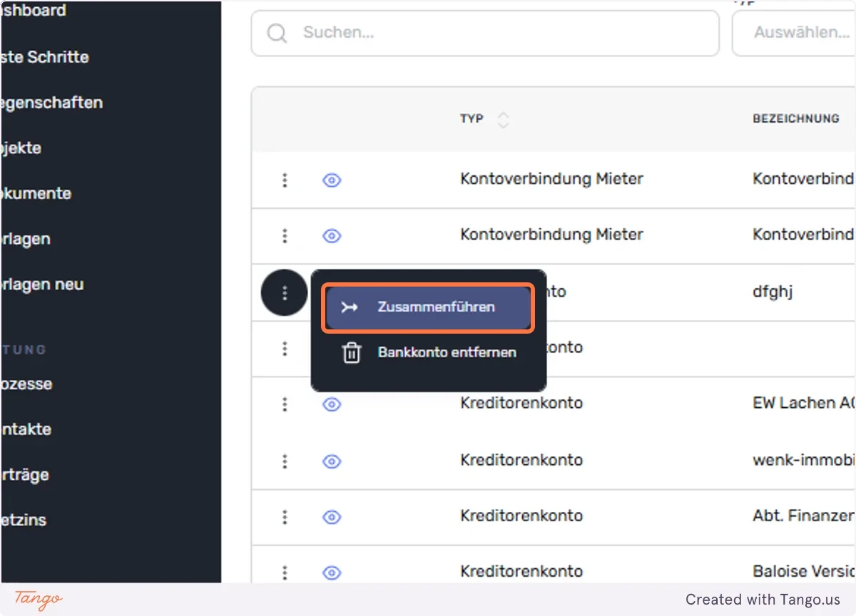Image resolution: width=856 pixels, height=616 pixels.
Task: Click wenk-immobi Bezeichnung cell
Action: coord(804,460)
